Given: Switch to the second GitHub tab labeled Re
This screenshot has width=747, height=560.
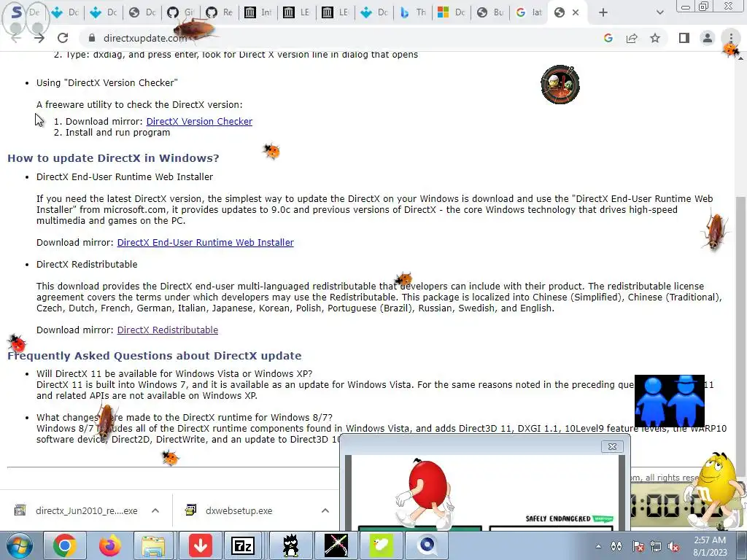Looking at the screenshot, I should 219,12.
